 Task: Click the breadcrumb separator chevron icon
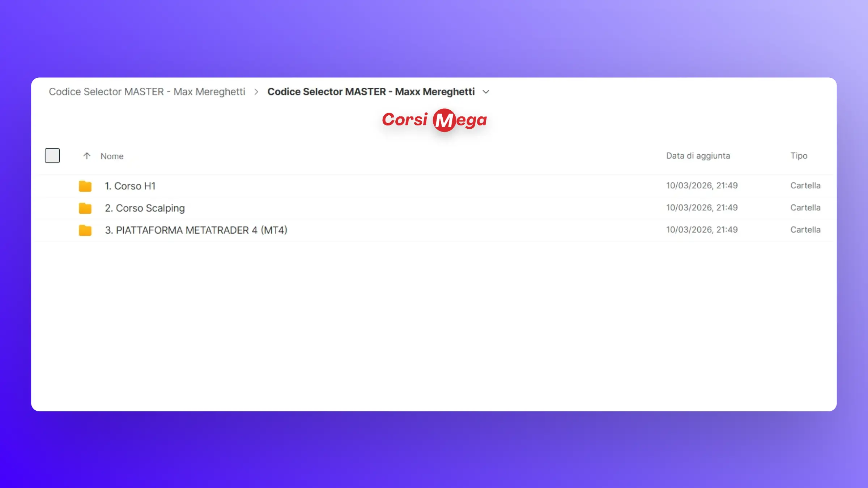point(256,92)
